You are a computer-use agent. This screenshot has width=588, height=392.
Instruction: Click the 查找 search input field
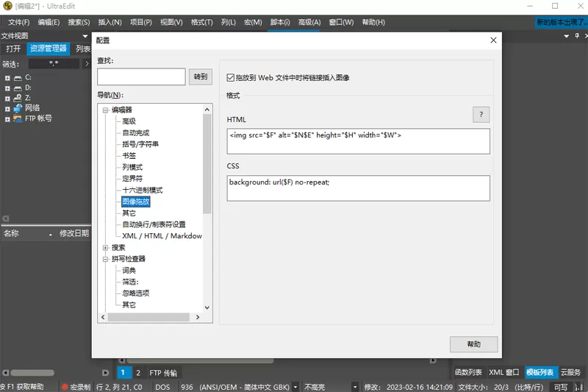coord(141,76)
